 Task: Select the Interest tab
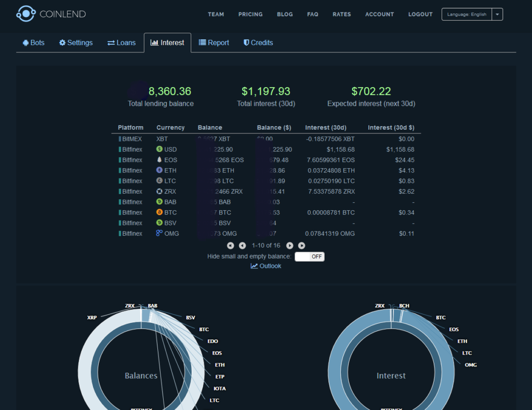coord(167,43)
